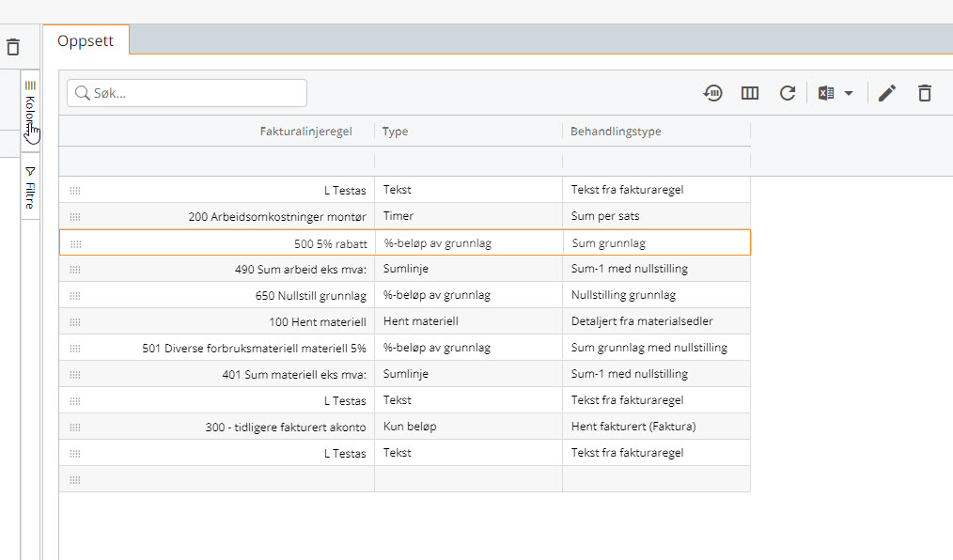Viewport: 953px width, 560px height.
Task: Click the Behandlingstype filter cell
Action: click(x=656, y=161)
